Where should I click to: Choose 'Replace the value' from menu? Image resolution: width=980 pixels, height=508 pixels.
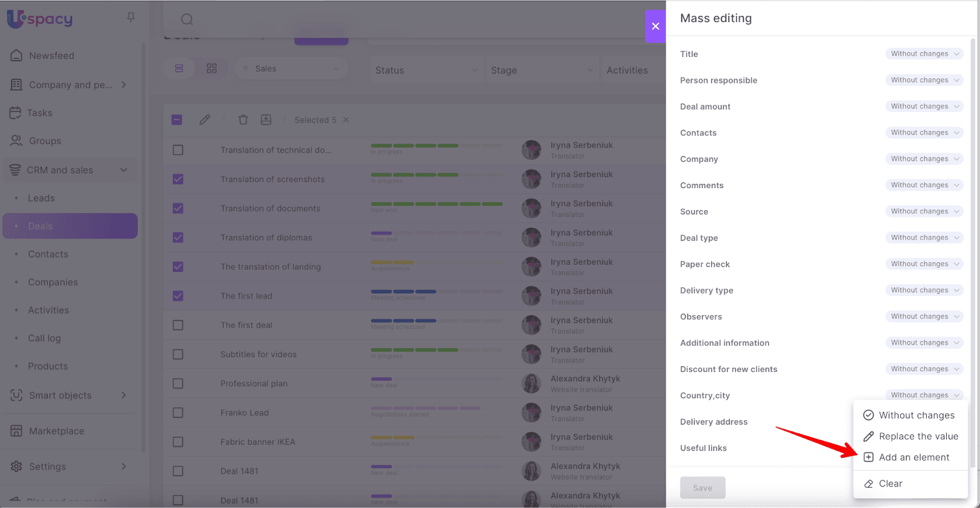918,436
